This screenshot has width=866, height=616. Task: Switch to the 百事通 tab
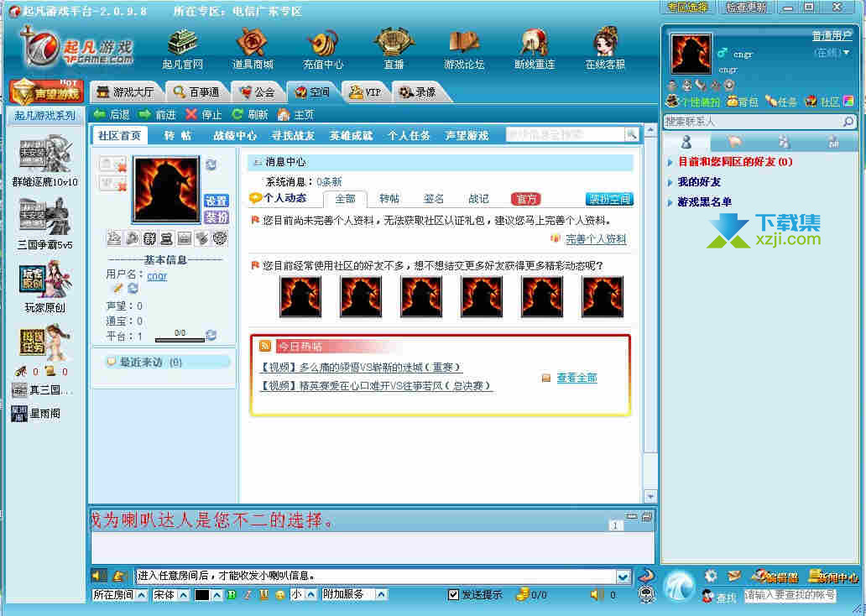coord(196,91)
